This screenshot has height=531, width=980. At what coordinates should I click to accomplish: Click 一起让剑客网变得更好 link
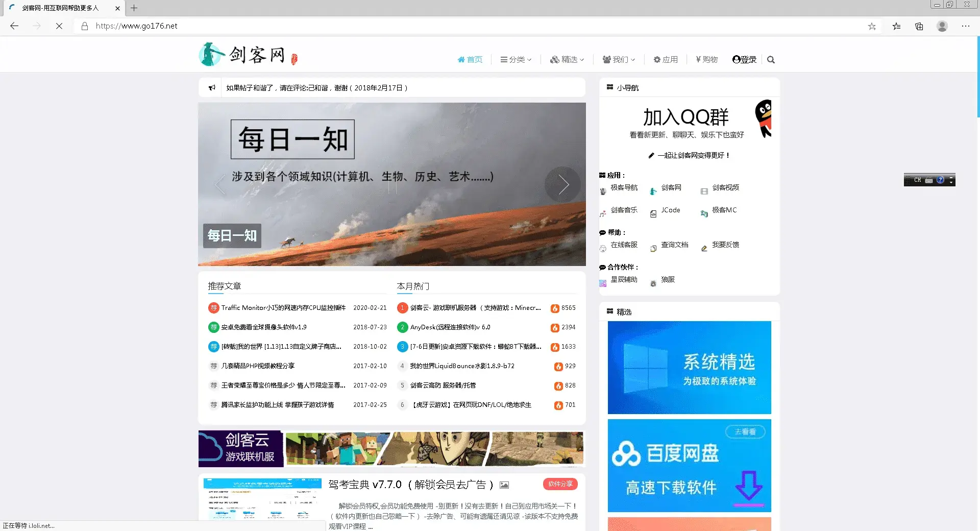[689, 155]
